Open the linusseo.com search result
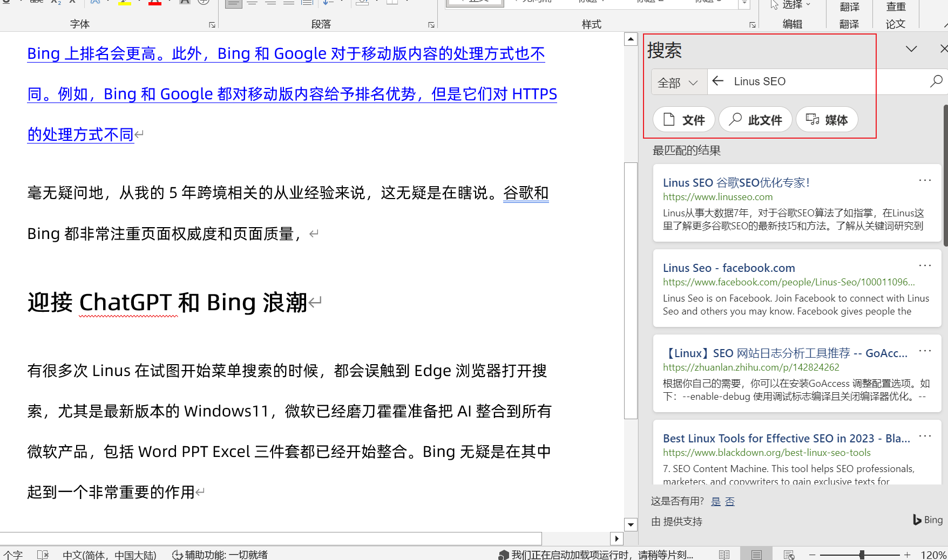The image size is (948, 560). (x=736, y=182)
